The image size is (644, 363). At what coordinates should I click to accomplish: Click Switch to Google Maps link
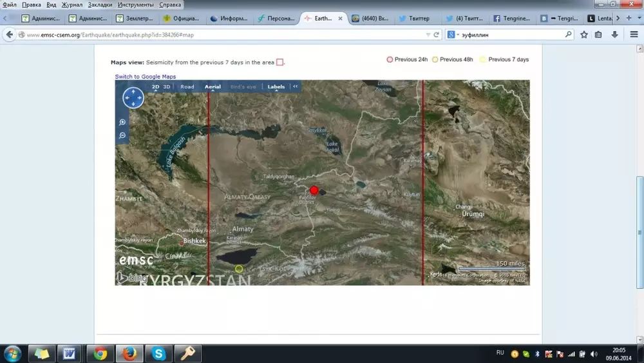tap(146, 77)
